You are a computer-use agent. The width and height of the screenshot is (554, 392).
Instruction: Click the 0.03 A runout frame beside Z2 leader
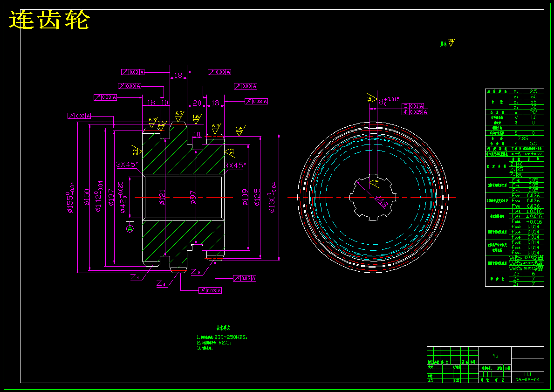click(x=245, y=279)
